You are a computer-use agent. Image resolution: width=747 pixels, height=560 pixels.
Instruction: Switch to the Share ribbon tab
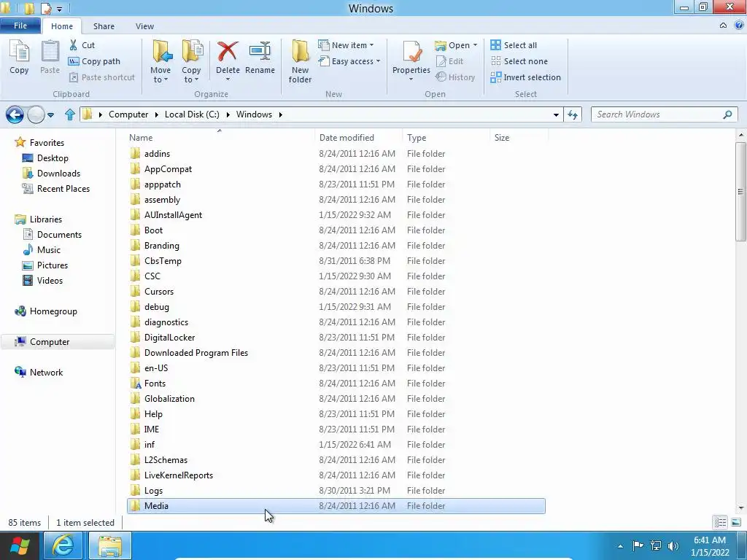(x=104, y=26)
